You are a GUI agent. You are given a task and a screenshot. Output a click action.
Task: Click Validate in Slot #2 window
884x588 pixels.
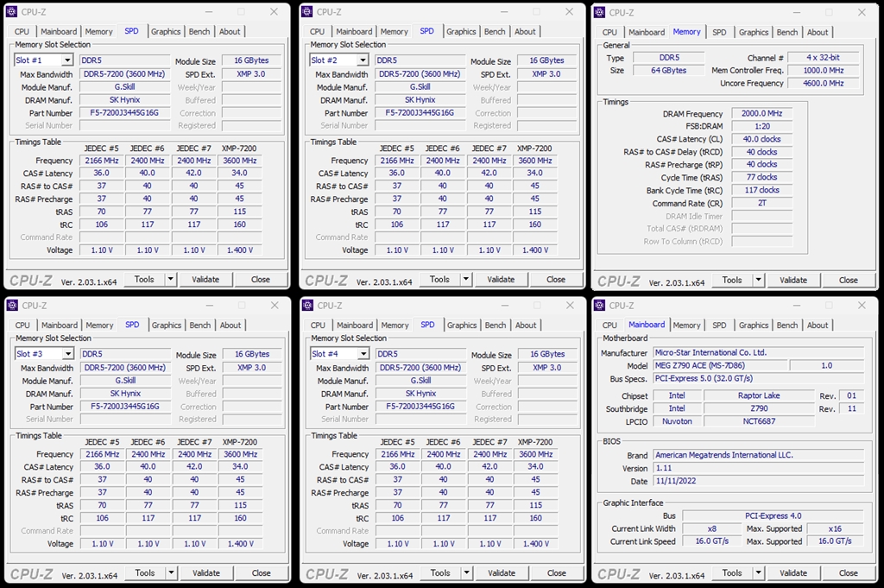pyautogui.click(x=501, y=279)
